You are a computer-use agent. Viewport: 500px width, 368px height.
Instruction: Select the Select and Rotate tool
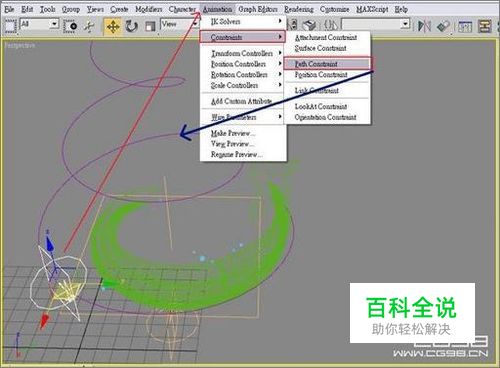point(131,26)
